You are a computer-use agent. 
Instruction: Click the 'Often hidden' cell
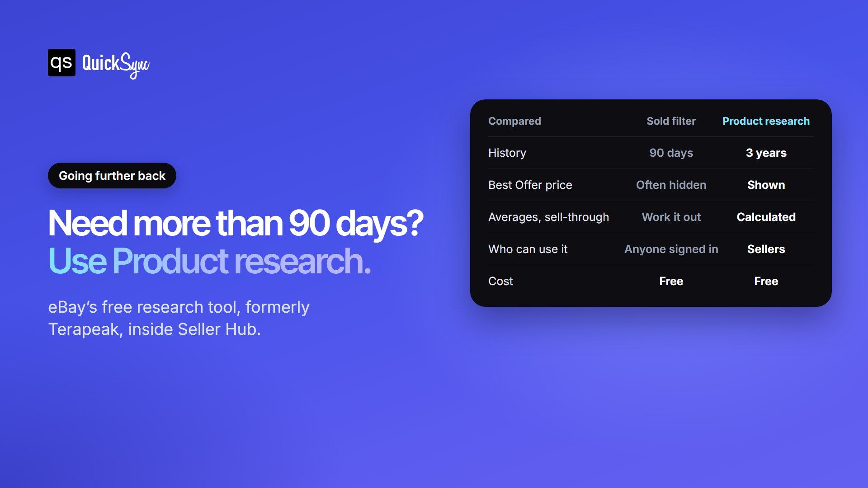coord(671,185)
